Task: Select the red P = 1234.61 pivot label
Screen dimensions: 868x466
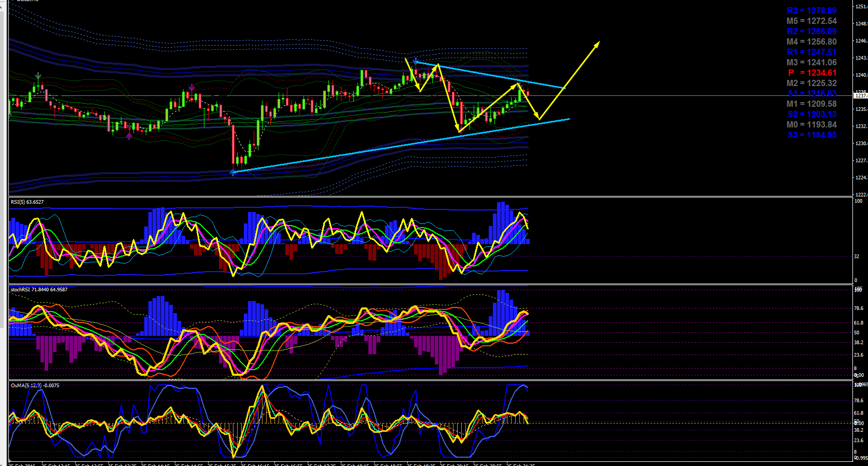Action: [812, 73]
